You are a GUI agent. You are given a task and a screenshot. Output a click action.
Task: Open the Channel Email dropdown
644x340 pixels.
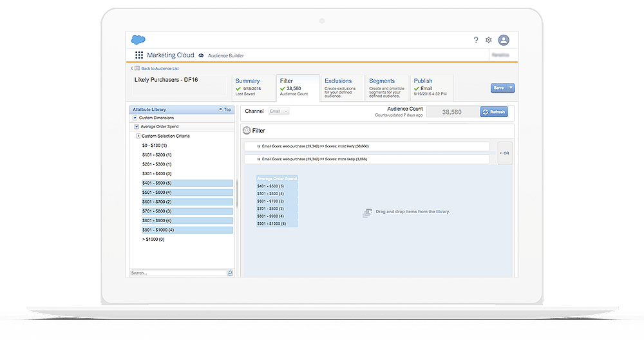pyautogui.click(x=279, y=111)
